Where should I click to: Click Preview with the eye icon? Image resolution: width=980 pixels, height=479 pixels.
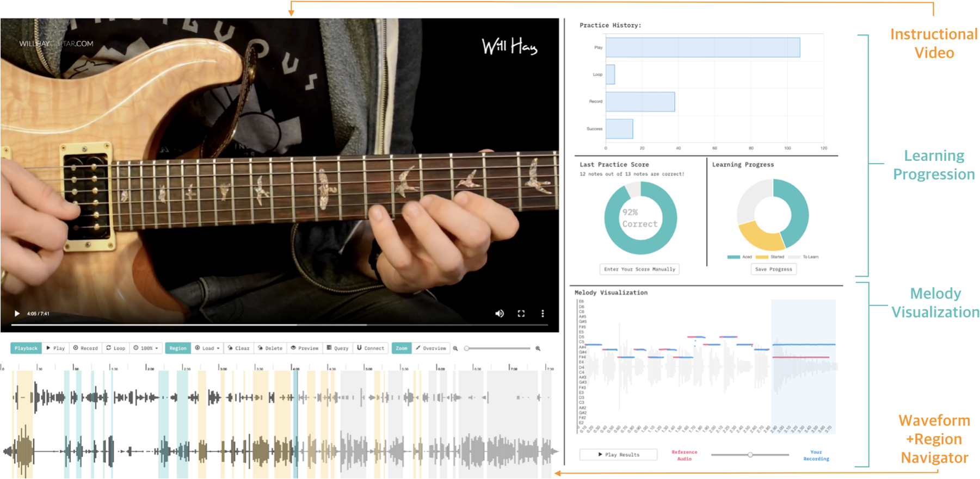tap(305, 348)
